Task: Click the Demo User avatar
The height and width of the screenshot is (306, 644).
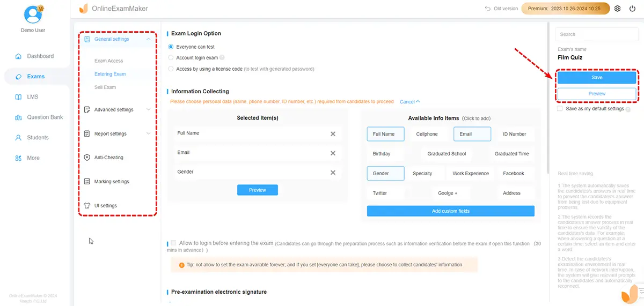Action: pos(33,13)
